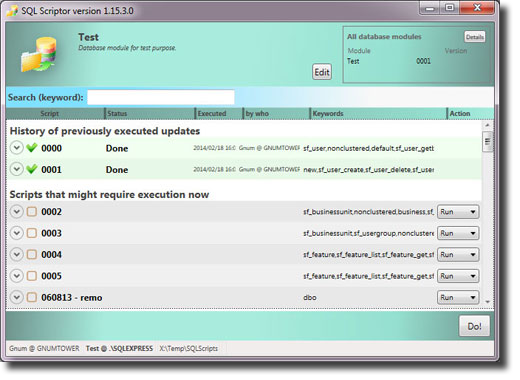The width and height of the screenshot is (520, 380).
Task: Click script name 060813 - remo
Action: pyautogui.click(x=72, y=297)
